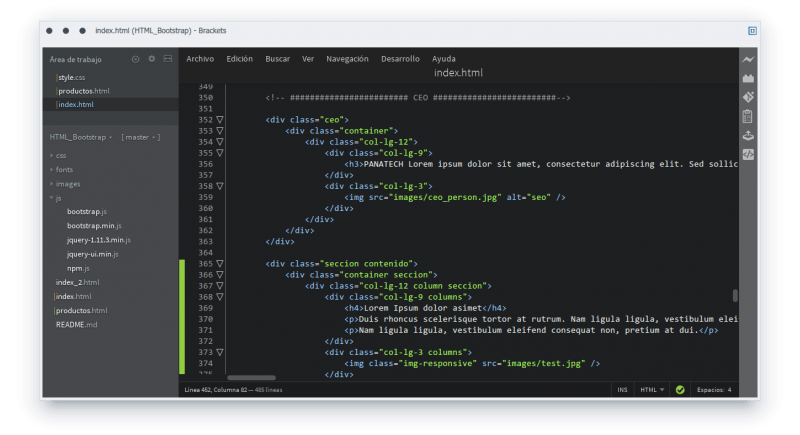Screen dimensions: 800x435
Task: Click the h4 Lorem Ipsum dolor asimet line
Action: 425,308
